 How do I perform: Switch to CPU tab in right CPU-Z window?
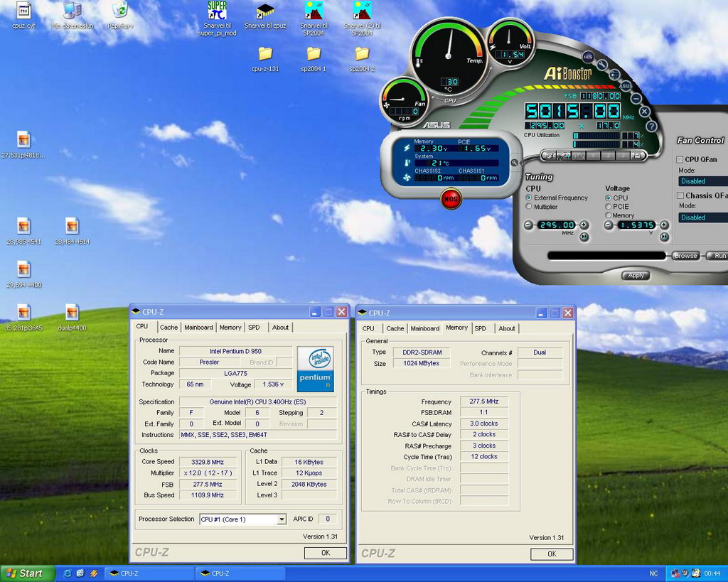(368, 328)
